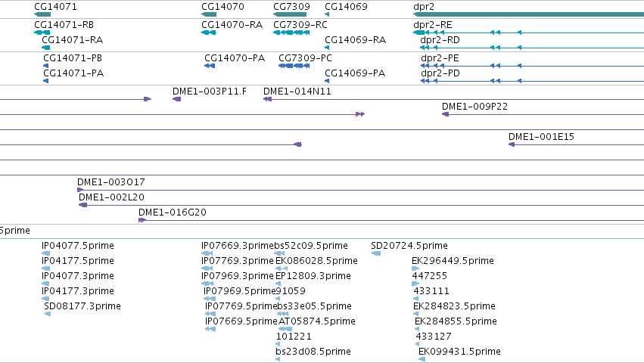Select the bs52c09.5prime EST label
Image resolution: width=644 pixels, height=363 pixels.
pyautogui.click(x=311, y=246)
